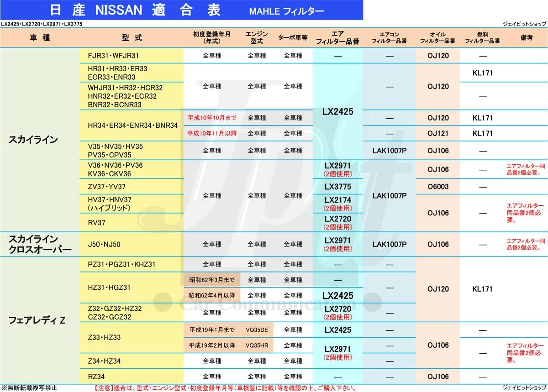Viewport: 548px width, 392px height.
Task: Click the LX3775 air filter part number
Action: (x=338, y=187)
